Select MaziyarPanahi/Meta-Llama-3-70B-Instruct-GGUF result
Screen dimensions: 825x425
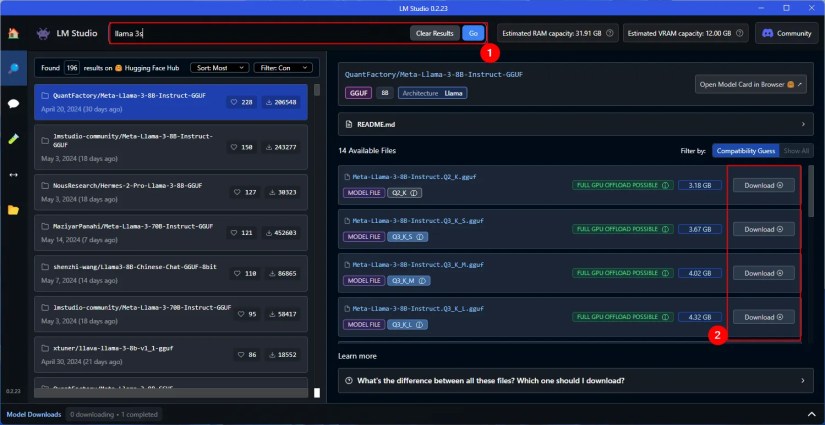tap(170, 232)
